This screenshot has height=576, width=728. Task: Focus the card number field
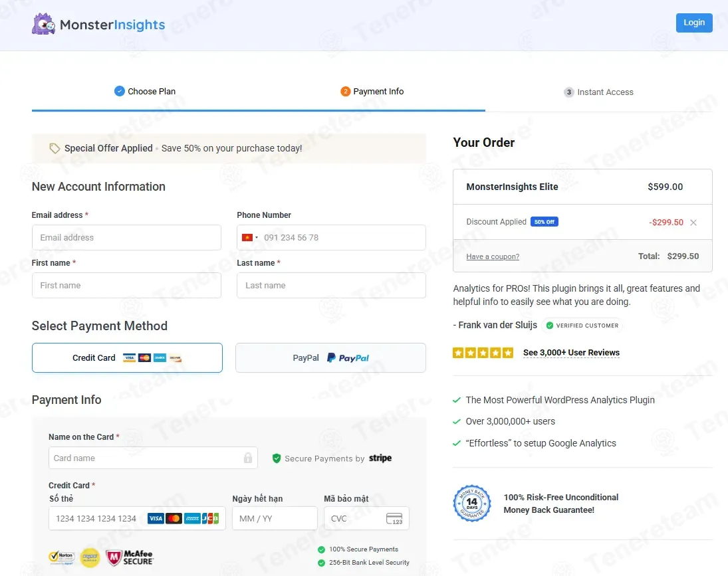click(137, 518)
